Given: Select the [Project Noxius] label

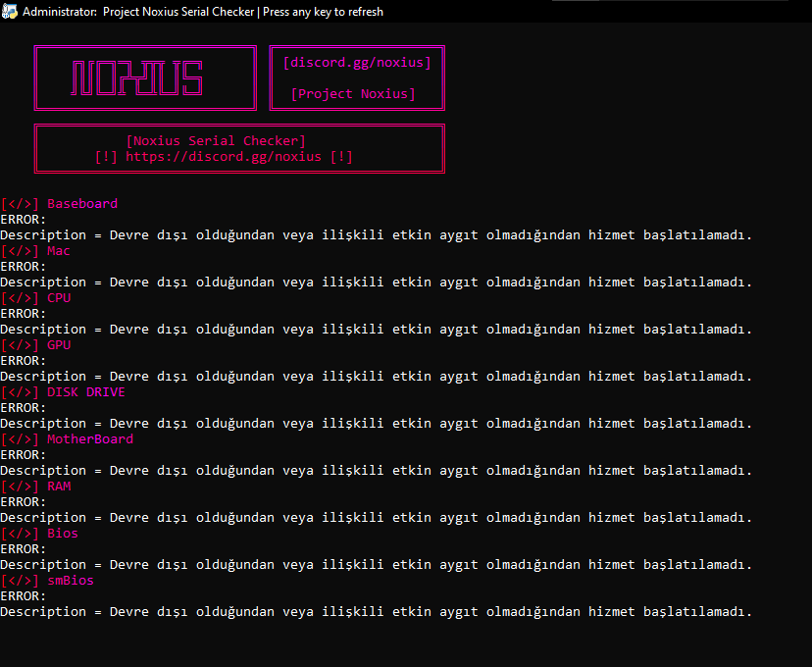Looking at the screenshot, I should click(355, 93).
